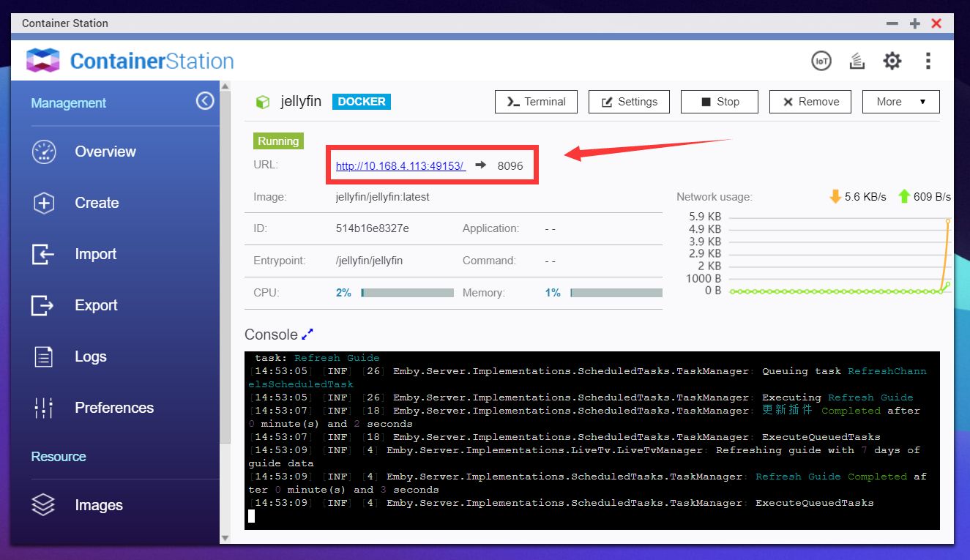Click the DOCKER badge
This screenshot has width=970, height=560.
[362, 102]
